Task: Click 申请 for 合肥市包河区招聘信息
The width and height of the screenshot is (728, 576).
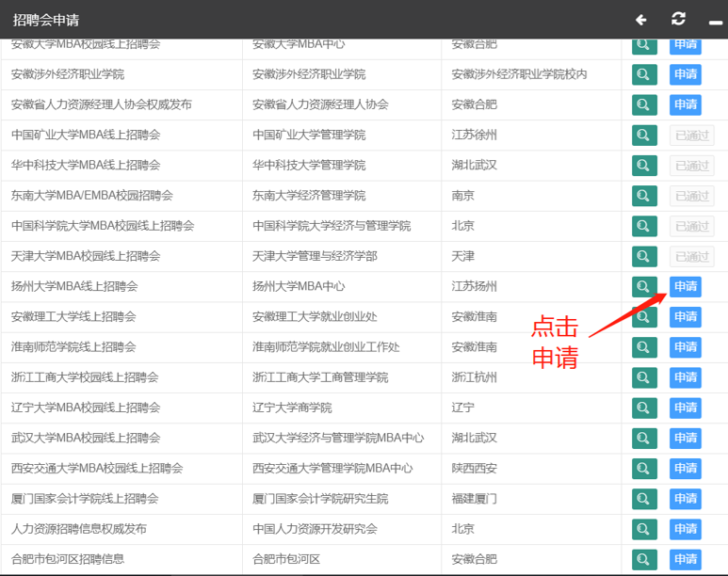Action: (686, 559)
